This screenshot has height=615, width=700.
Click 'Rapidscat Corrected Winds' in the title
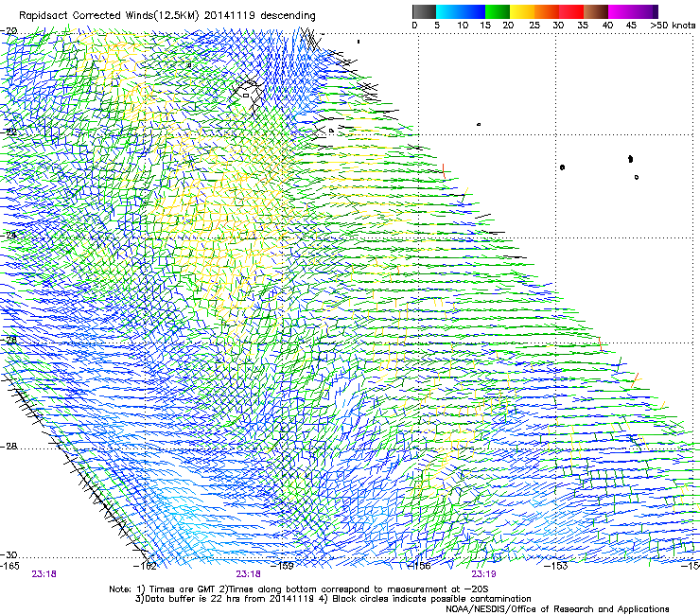(x=86, y=15)
